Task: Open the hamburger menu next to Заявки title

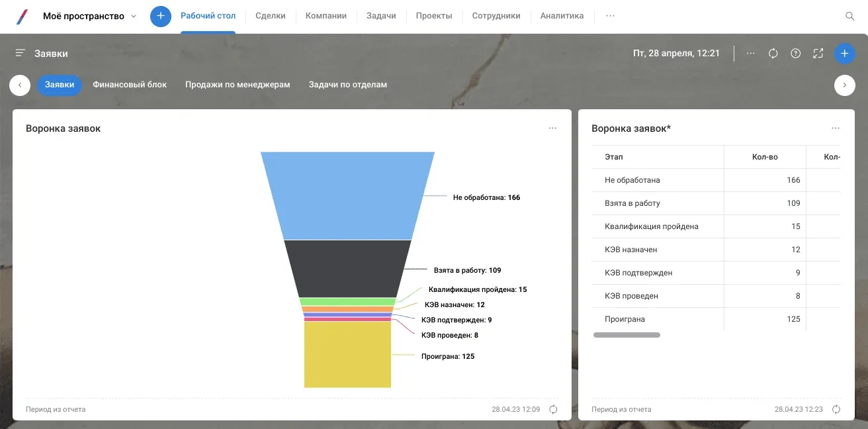Action: [x=21, y=53]
